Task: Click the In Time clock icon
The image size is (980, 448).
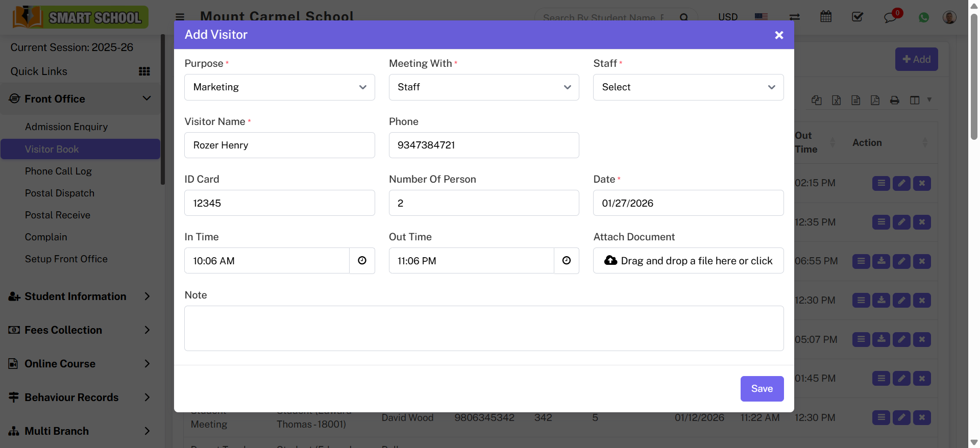Action: pos(362,261)
